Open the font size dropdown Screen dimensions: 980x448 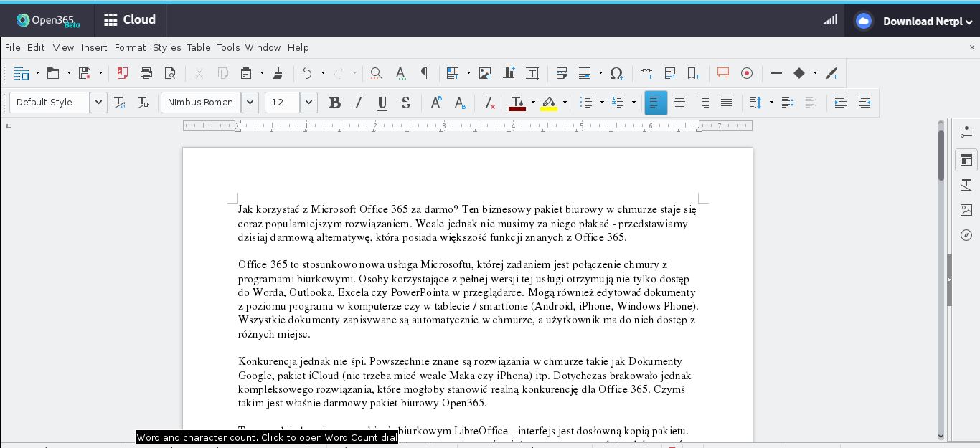tap(308, 103)
